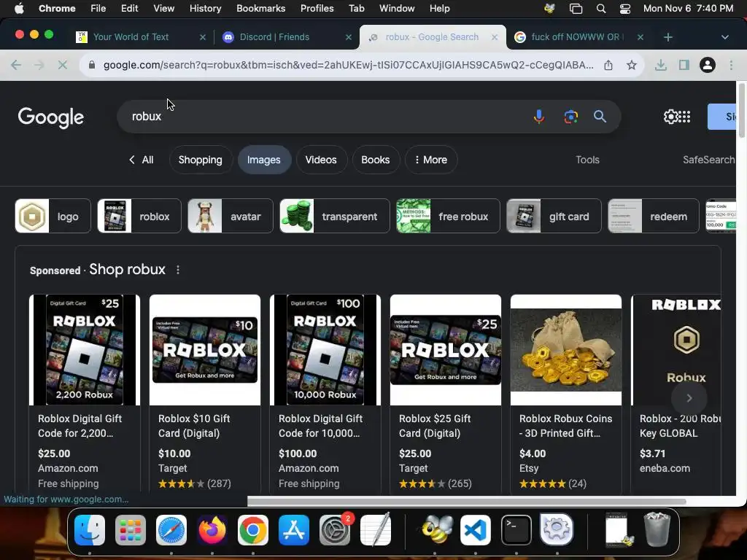Open the tab search dropdown arrow
The image size is (747, 560).
[x=724, y=37]
